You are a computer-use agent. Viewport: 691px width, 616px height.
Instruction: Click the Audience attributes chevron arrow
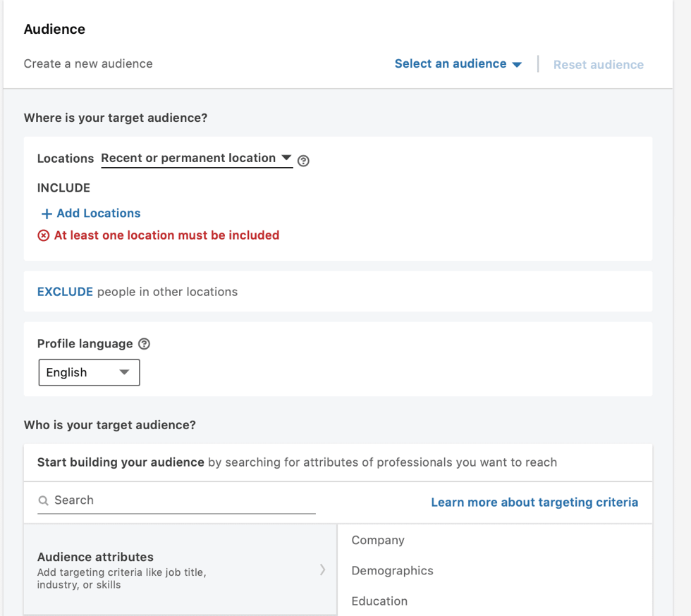[x=322, y=569]
